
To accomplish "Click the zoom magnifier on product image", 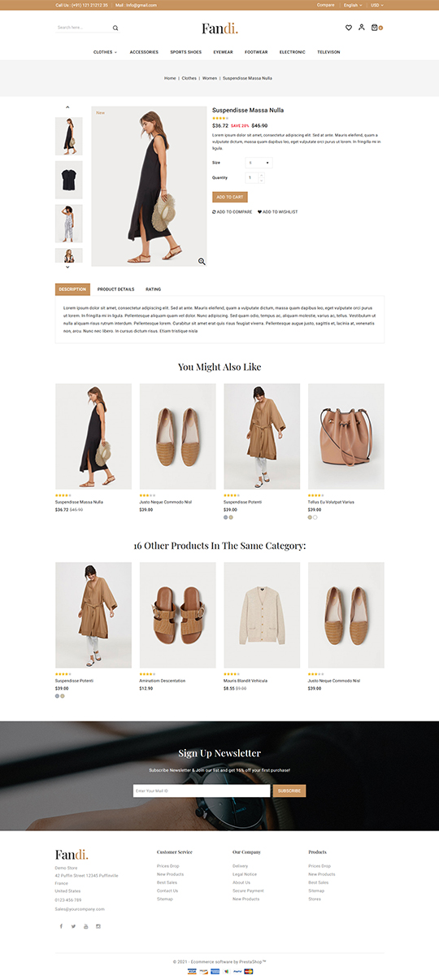I will click(x=202, y=261).
